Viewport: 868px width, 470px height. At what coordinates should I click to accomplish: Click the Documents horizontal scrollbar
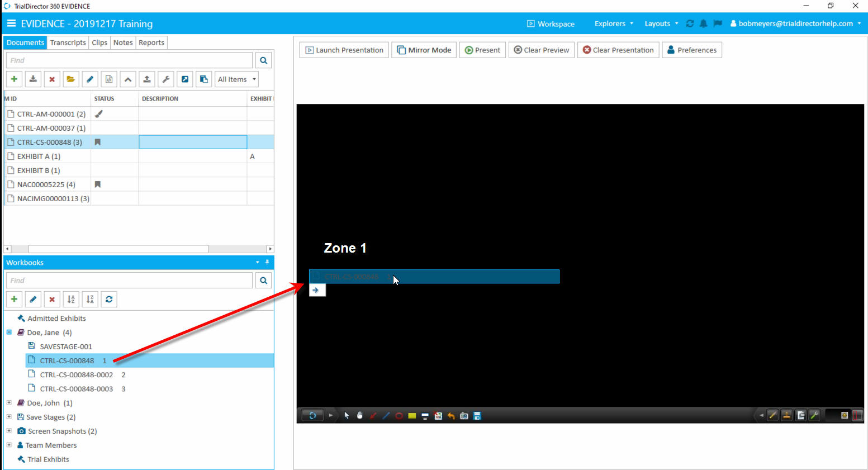[x=118, y=249]
